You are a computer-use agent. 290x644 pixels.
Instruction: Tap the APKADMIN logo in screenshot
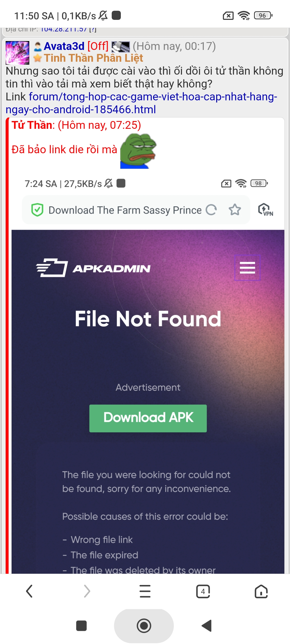[93, 268]
